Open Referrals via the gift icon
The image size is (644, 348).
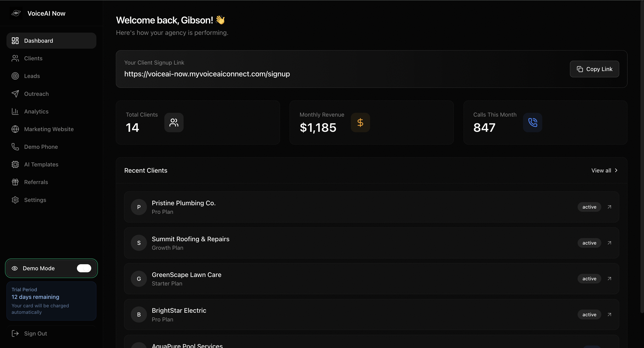(x=15, y=182)
